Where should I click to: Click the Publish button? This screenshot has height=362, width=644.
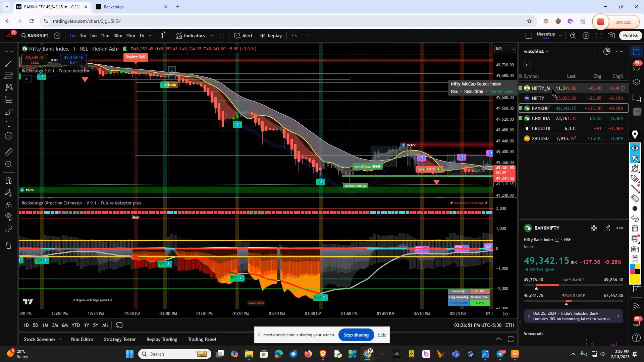click(x=630, y=35)
